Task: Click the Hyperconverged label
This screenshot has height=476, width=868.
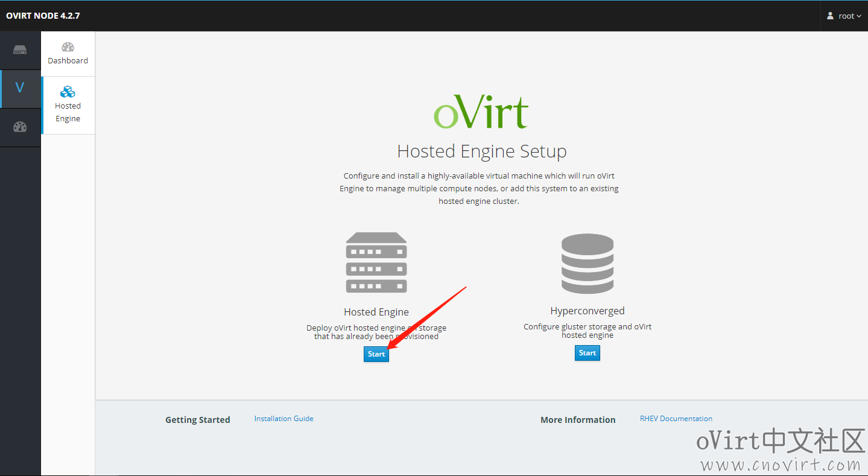Action: [588, 311]
